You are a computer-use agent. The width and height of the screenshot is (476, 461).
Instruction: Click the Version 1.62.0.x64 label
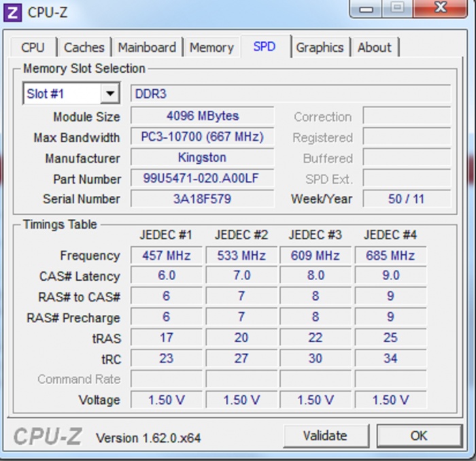pyautogui.click(x=148, y=438)
